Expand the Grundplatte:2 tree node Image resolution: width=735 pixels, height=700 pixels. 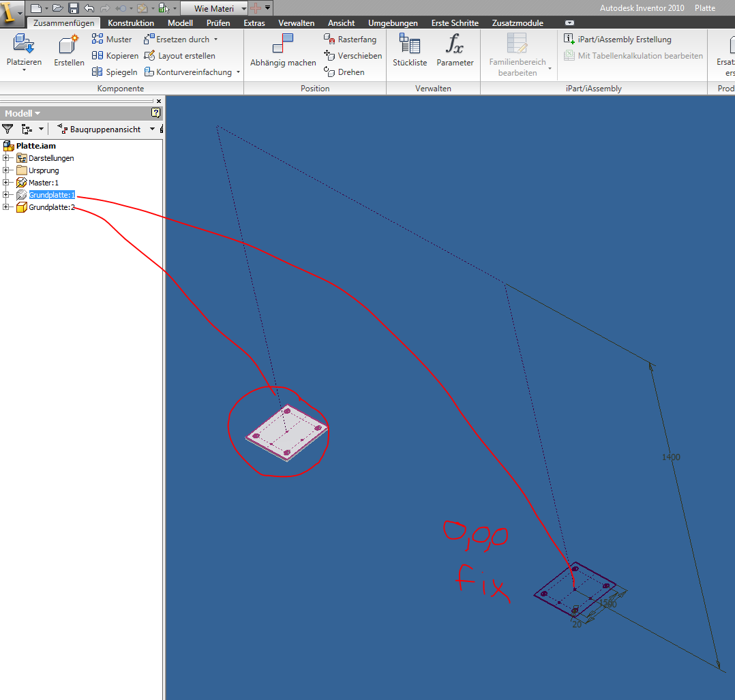(5, 207)
